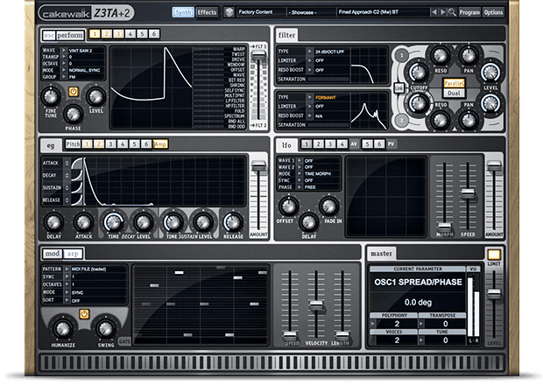Click the POLYPHONY value field
This screenshot has width=543, height=392.
(398, 324)
